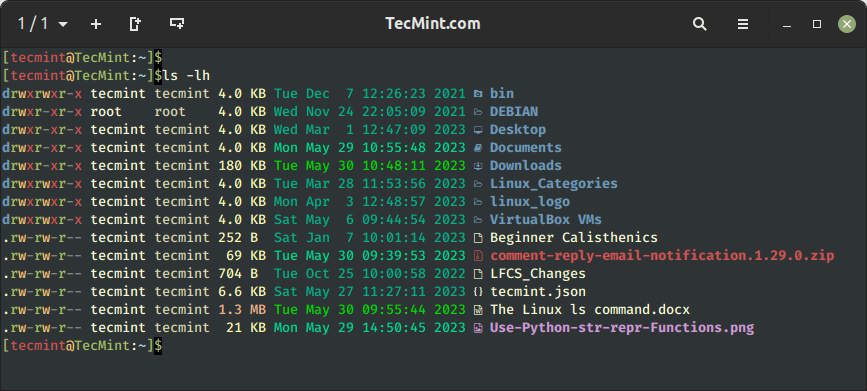Click the tecmint.json braces icon
Viewport: 867px width, 391px height.
pyautogui.click(x=478, y=292)
